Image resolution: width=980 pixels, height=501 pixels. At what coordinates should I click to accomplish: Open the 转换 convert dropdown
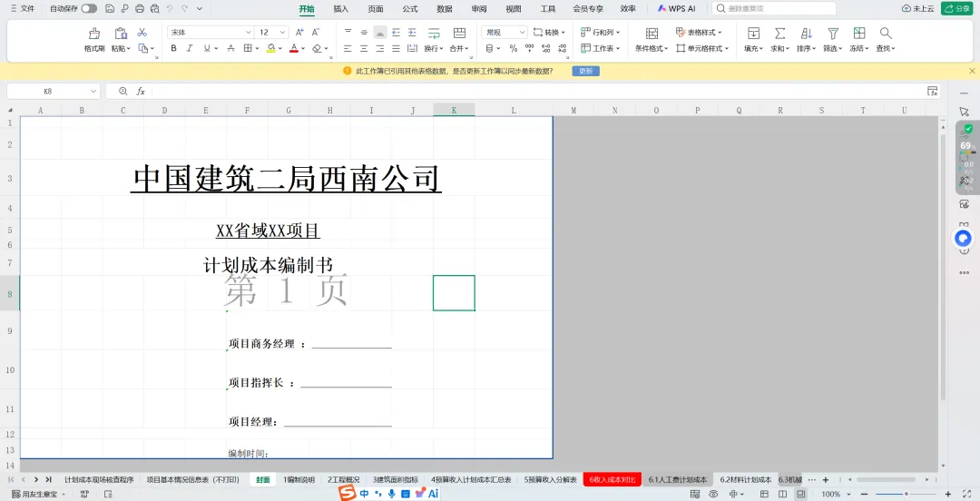point(549,32)
